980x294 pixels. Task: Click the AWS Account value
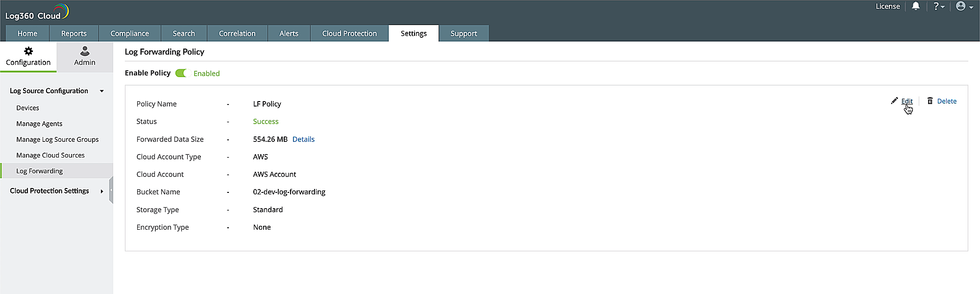[x=274, y=174]
